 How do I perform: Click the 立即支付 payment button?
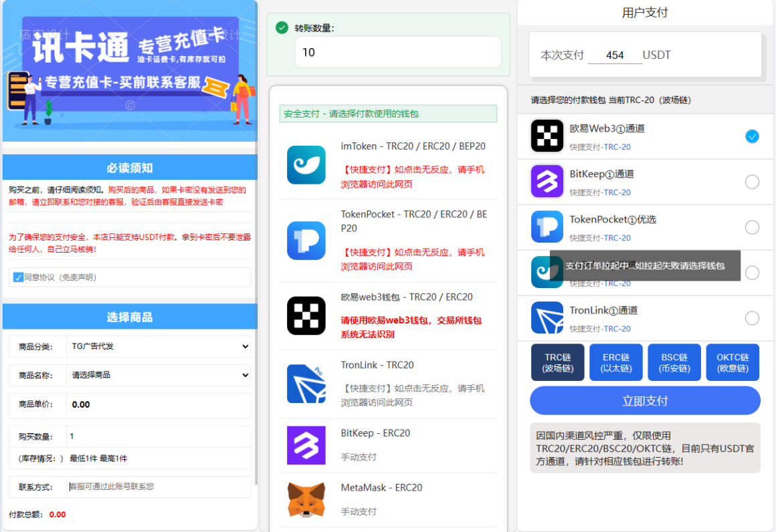click(644, 400)
